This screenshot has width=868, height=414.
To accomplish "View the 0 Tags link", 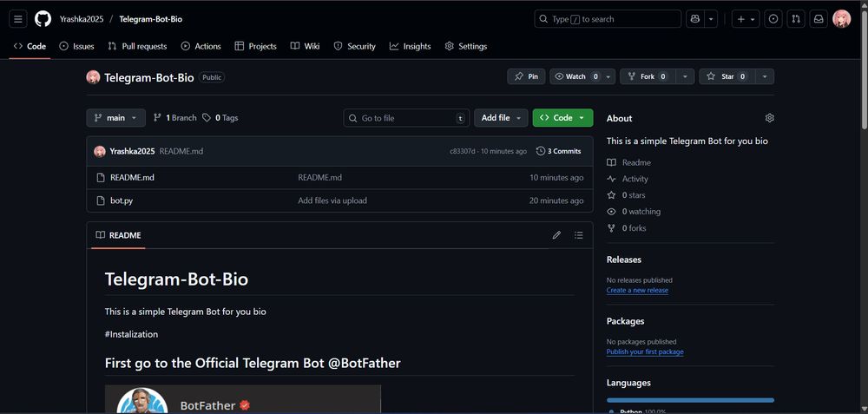I will coord(220,118).
